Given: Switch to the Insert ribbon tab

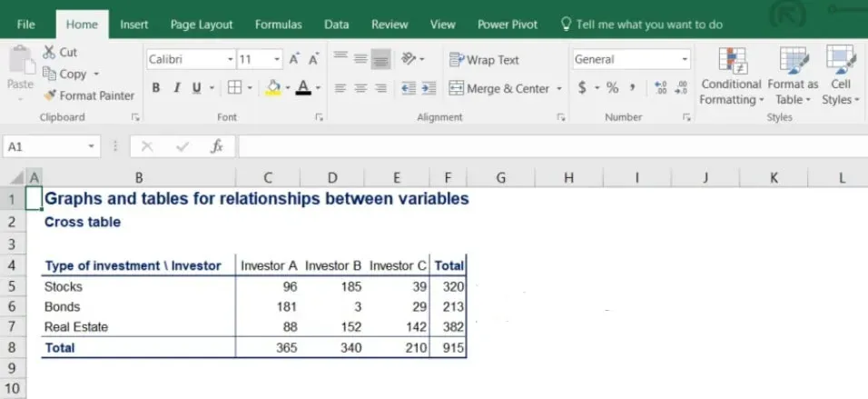Looking at the screenshot, I should coord(134,25).
